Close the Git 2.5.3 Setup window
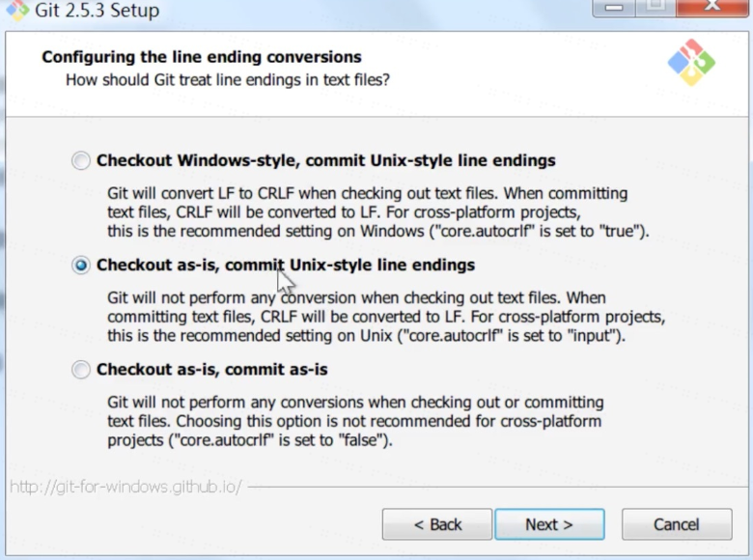Viewport: 753px width, 560px height. [712, 8]
